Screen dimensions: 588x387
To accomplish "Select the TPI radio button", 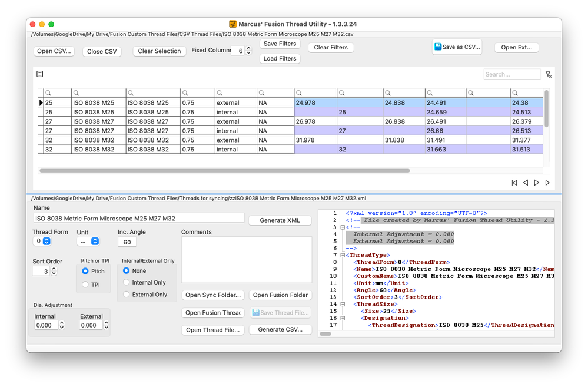I will pos(85,285).
